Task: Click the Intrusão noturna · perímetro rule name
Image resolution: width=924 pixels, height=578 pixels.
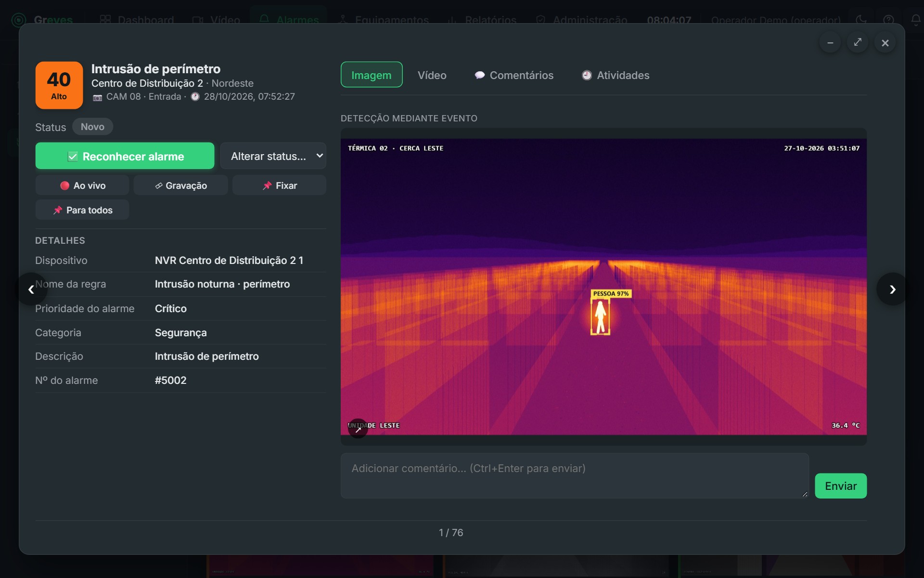Action: pos(222,284)
